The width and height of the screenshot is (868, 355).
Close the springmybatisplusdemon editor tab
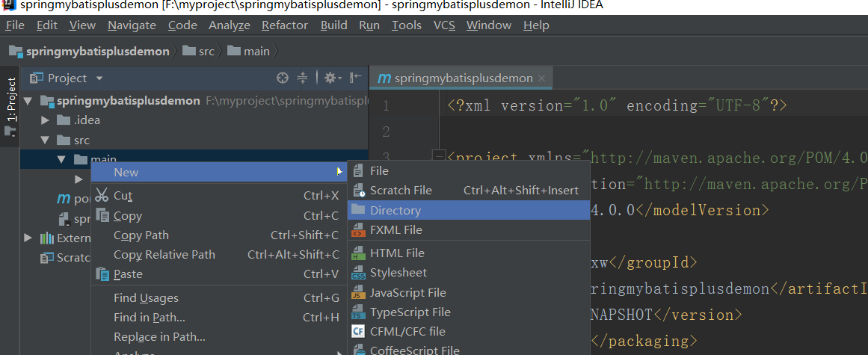[x=541, y=78]
